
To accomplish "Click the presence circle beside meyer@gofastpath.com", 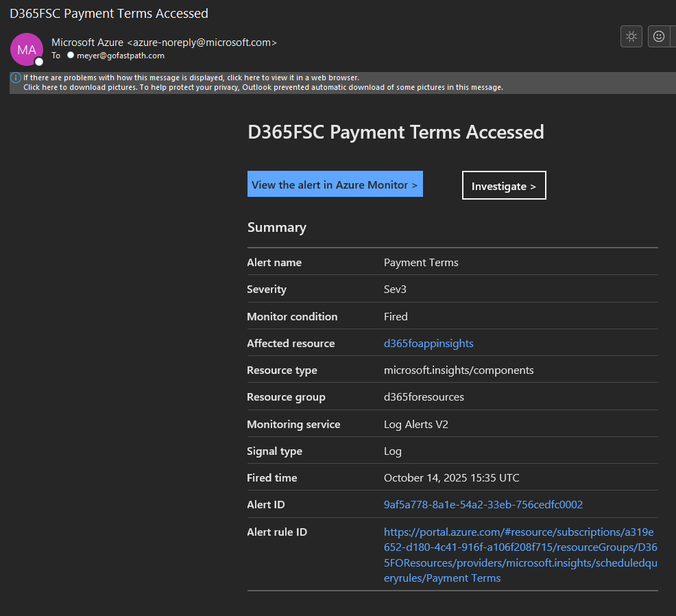I will [x=71, y=56].
